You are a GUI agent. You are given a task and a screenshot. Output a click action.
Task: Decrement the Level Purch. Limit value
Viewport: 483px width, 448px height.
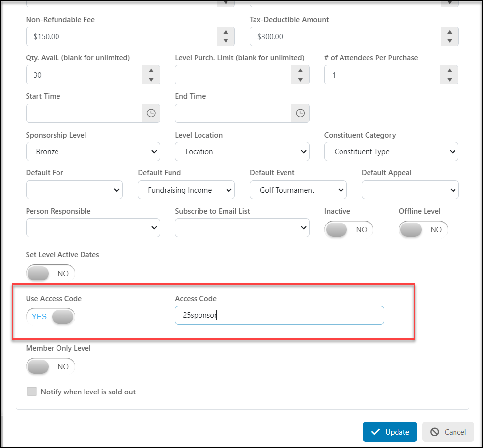click(x=300, y=79)
